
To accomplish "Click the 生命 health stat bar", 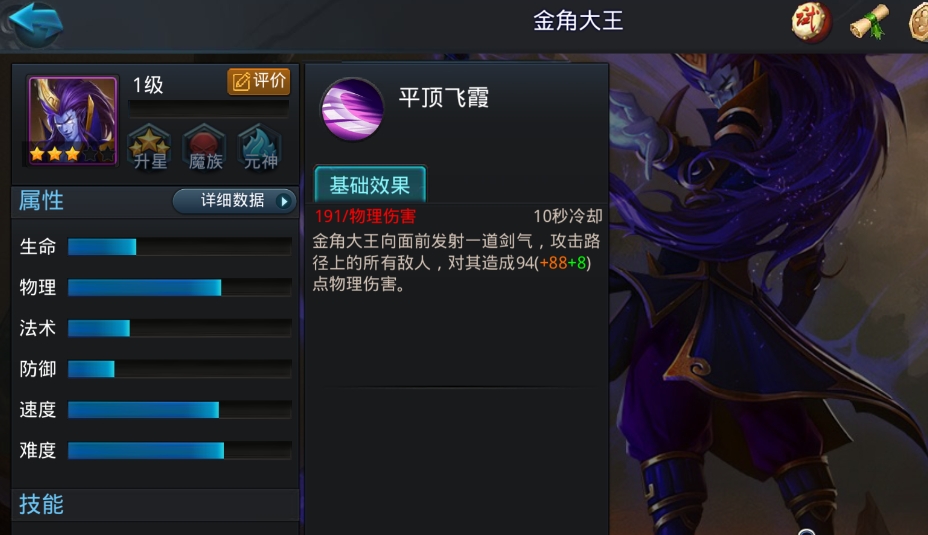I will coord(179,246).
